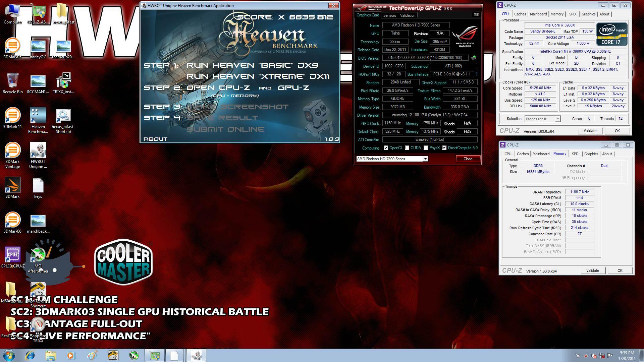Click Validate in top CPU-Z window

point(590,131)
